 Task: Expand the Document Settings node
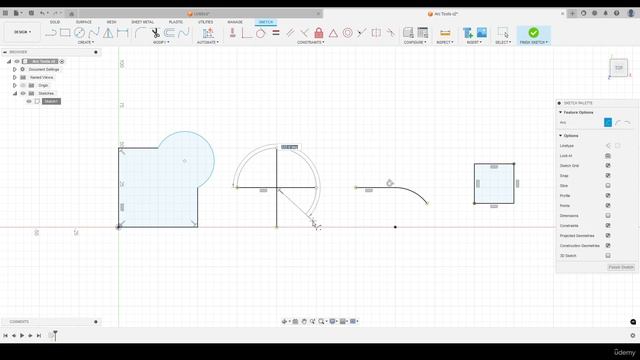coord(15,69)
